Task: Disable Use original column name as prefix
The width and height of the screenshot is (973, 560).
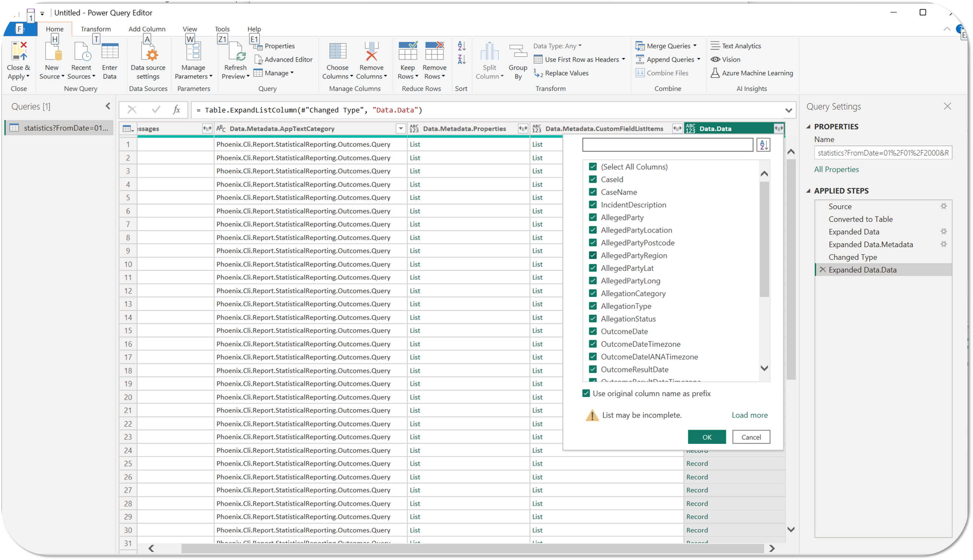Action: pyautogui.click(x=586, y=393)
